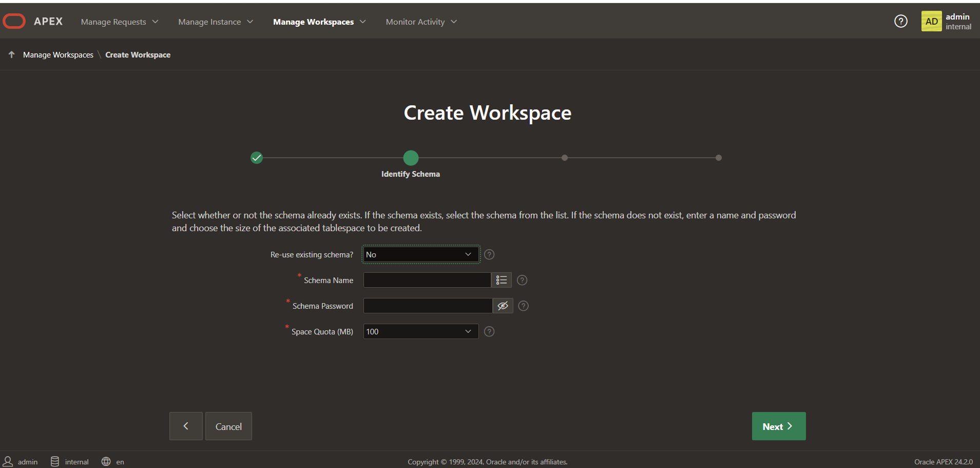
Task: Open the Manage Instance menu
Action: pyautogui.click(x=216, y=22)
